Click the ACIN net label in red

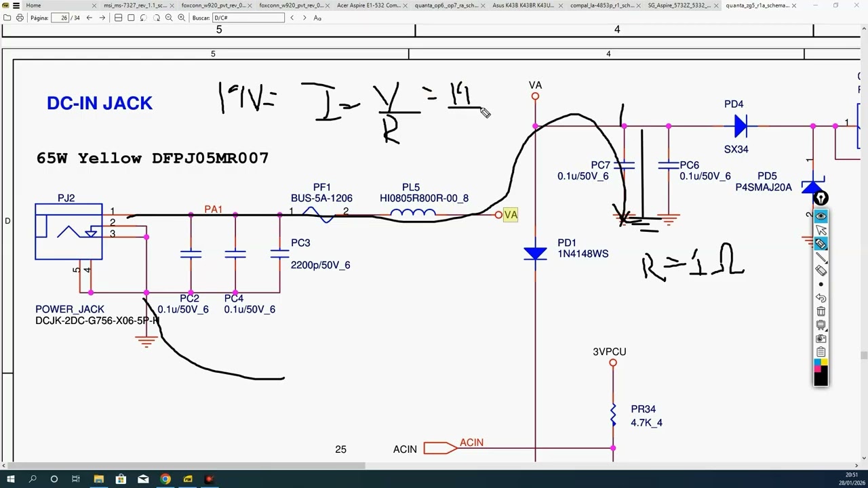click(471, 443)
